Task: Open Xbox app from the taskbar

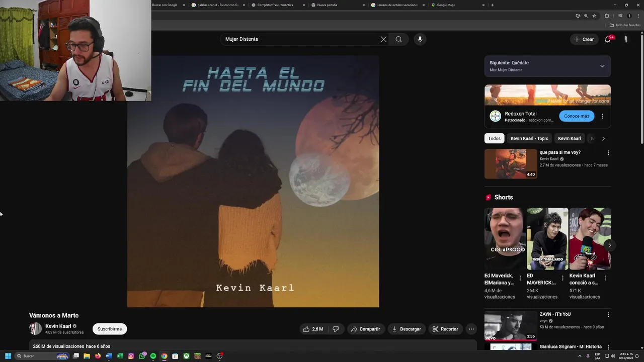Action: [186, 356]
